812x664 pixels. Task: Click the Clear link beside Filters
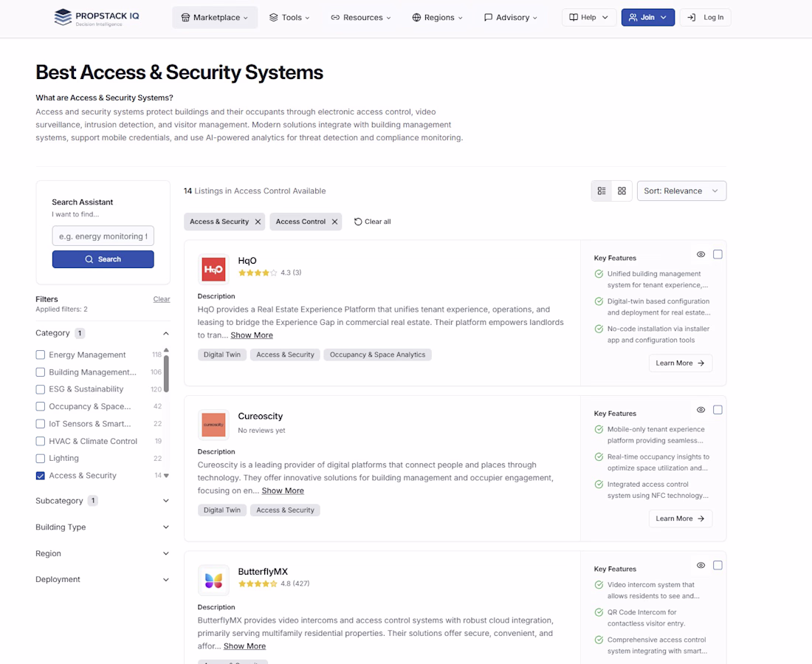162,299
